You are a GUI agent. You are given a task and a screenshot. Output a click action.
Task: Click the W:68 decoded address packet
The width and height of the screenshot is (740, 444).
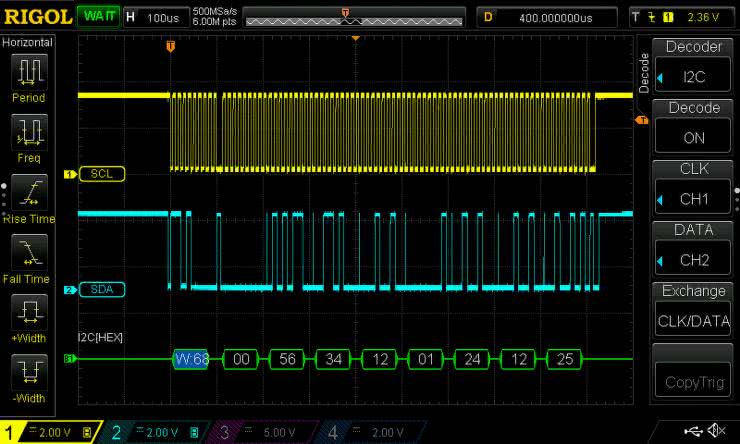point(190,359)
